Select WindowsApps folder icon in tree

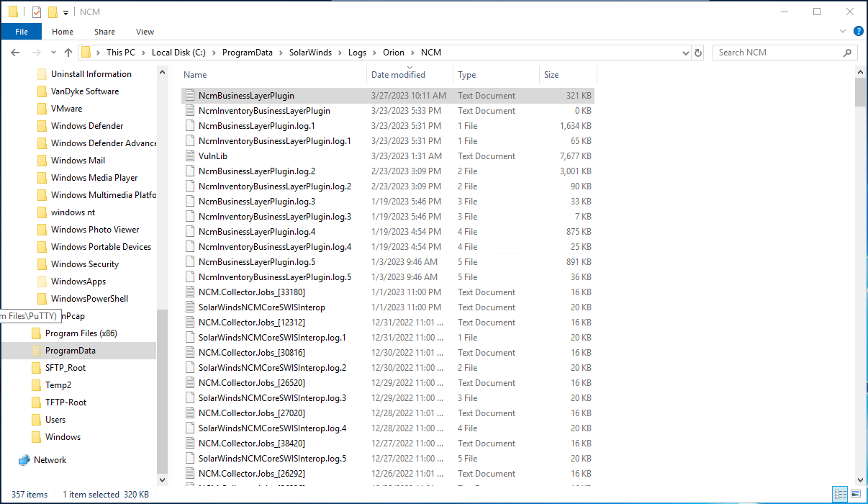tap(42, 282)
